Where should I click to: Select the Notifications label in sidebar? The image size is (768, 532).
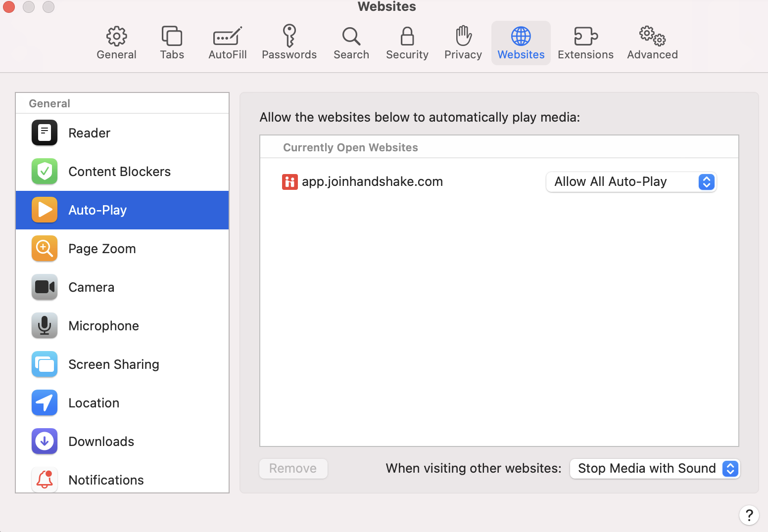[x=106, y=480]
